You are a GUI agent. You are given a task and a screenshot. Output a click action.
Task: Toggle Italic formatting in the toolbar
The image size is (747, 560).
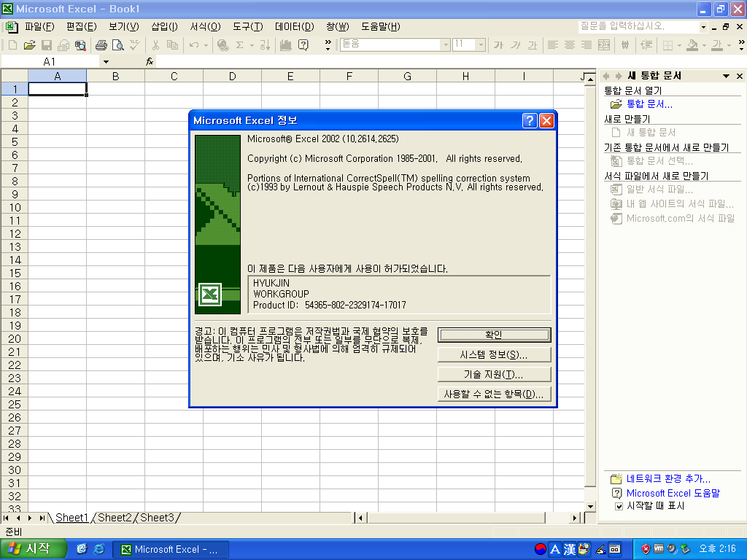[516, 45]
